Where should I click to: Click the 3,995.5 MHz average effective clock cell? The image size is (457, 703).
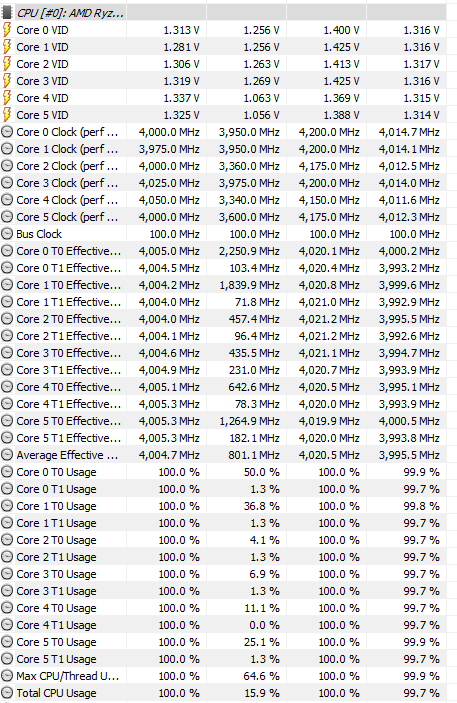click(409, 455)
